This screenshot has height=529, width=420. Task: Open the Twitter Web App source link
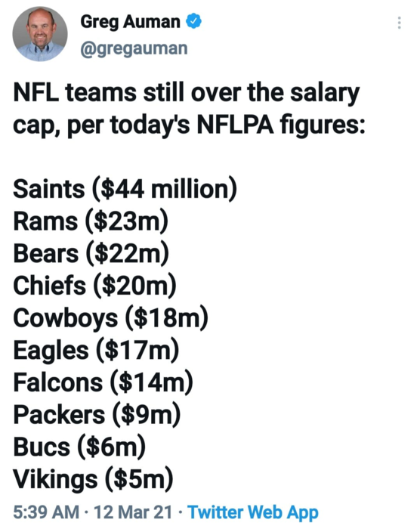coord(252,512)
